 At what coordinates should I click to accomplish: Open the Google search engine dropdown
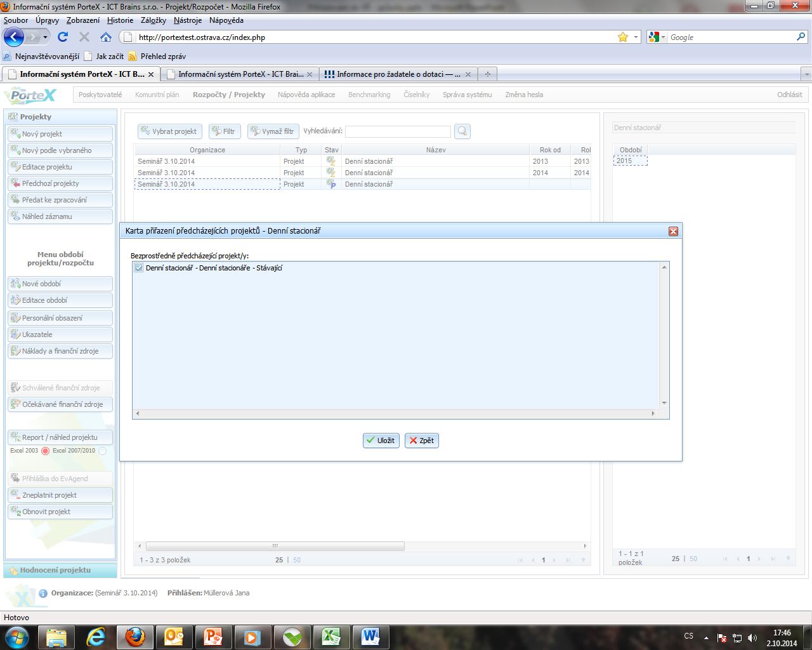pyautogui.click(x=663, y=37)
